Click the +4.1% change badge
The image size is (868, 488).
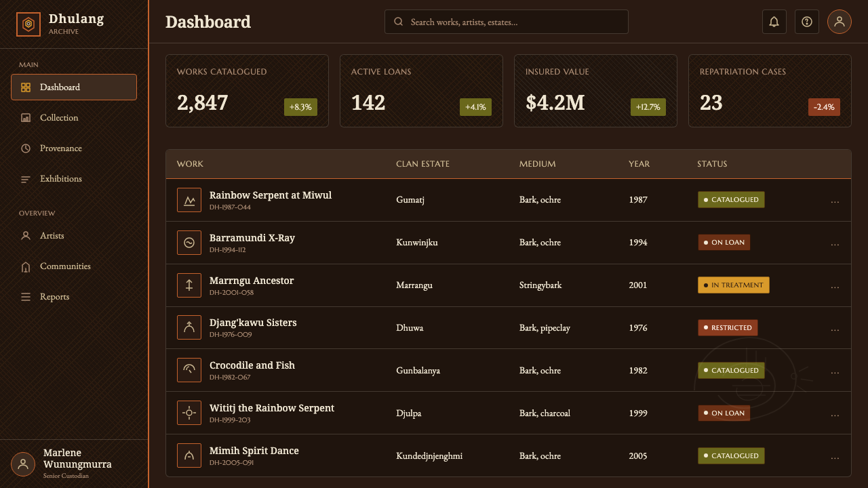[475, 107]
